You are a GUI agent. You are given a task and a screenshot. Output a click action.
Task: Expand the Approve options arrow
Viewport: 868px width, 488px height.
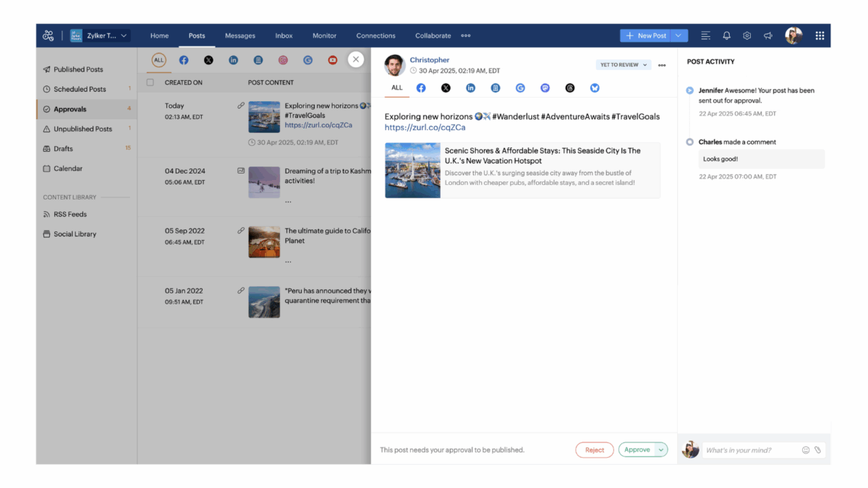click(660, 450)
